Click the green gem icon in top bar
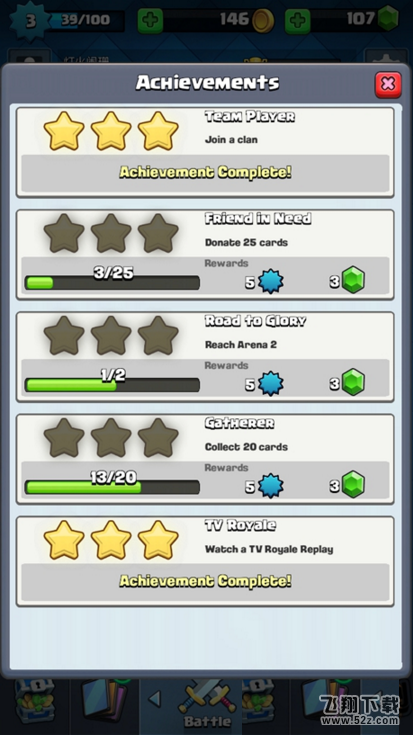The image size is (413, 735). [388, 19]
